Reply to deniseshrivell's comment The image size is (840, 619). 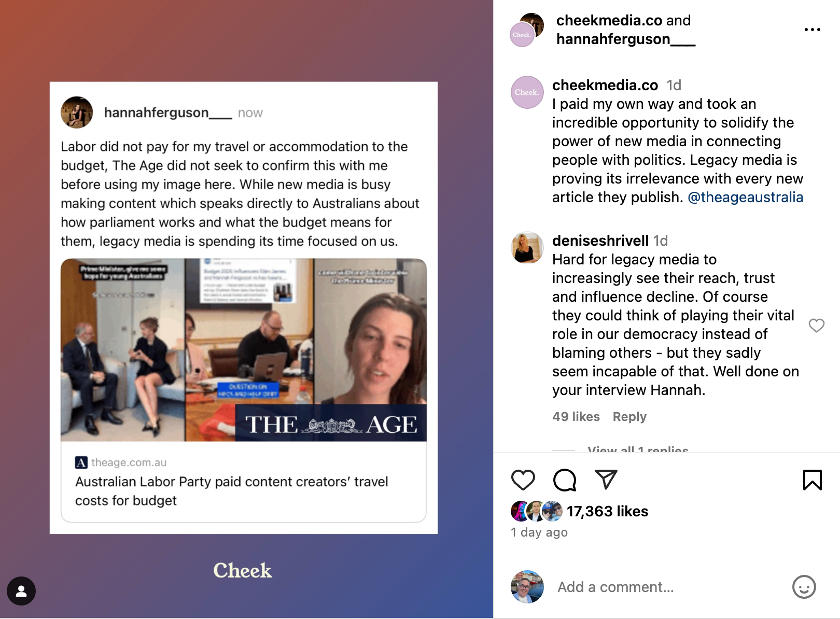[629, 417]
